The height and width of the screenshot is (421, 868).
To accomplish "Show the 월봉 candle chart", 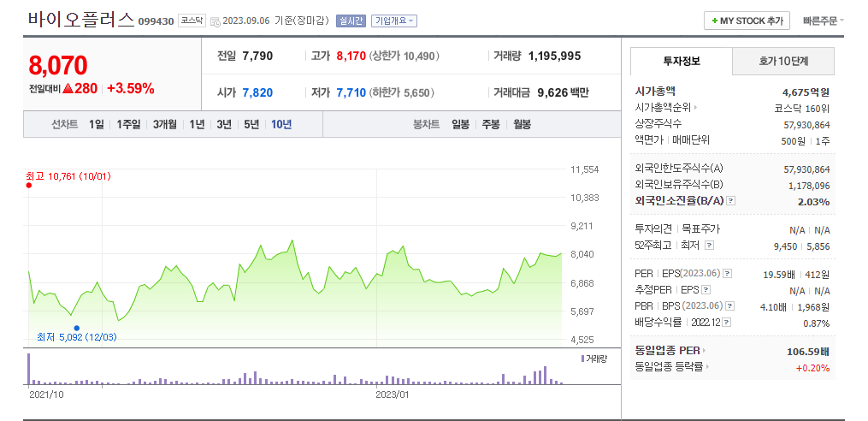I will click(522, 125).
